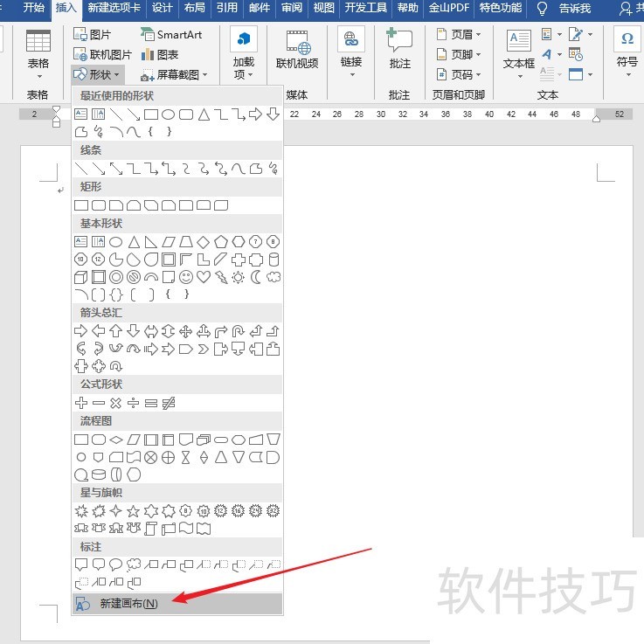Switch to the Home (开始) tab
This screenshot has height=644, width=644.
coord(33,8)
